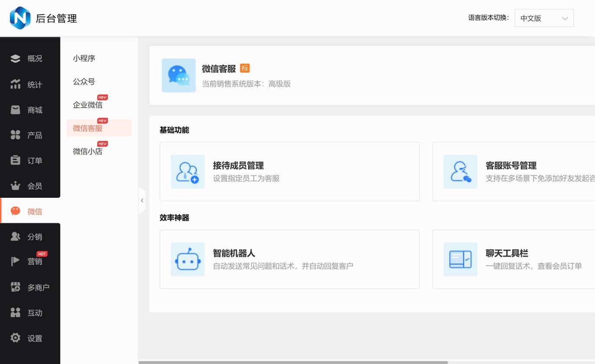Go to 商城 in main sidebar
Screen dimensions: 595x364
[30, 110]
